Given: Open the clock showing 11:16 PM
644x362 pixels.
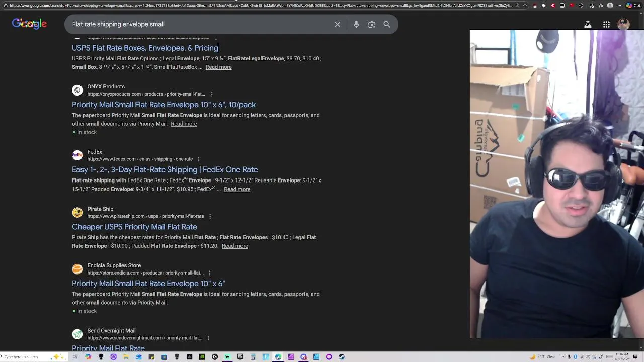Looking at the screenshot, I should (622, 357).
